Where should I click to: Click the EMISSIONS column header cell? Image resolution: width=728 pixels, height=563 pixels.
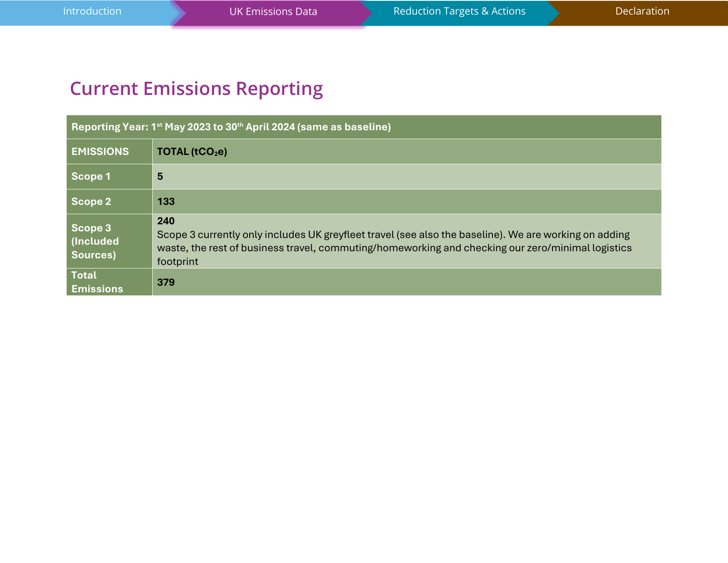pos(109,151)
